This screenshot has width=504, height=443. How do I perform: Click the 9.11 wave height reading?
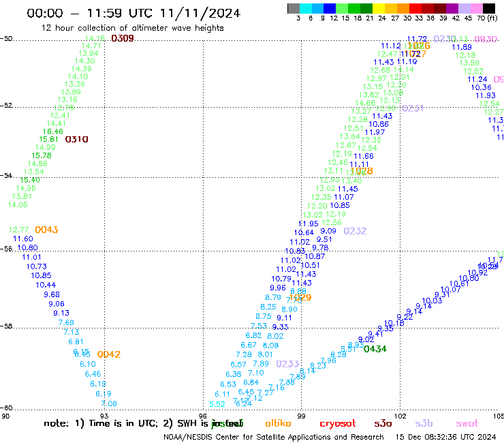[284, 318]
